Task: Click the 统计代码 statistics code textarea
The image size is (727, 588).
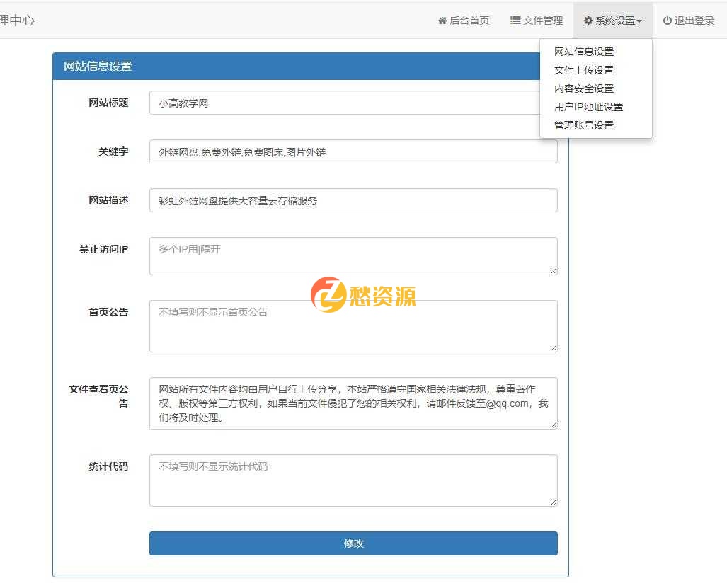Action: point(353,480)
